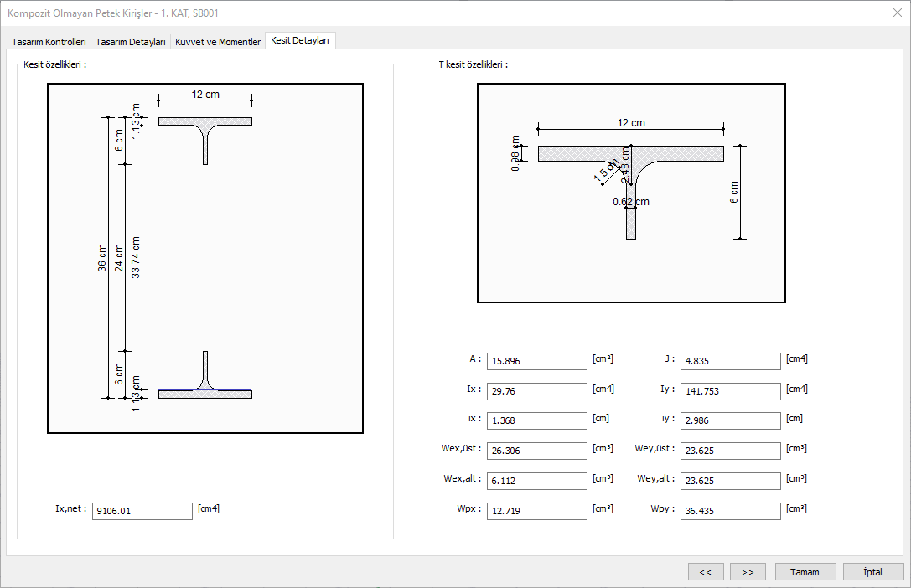Go to previous beam with << button
Viewport: 911px width, 588px height.
coord(706,572)
